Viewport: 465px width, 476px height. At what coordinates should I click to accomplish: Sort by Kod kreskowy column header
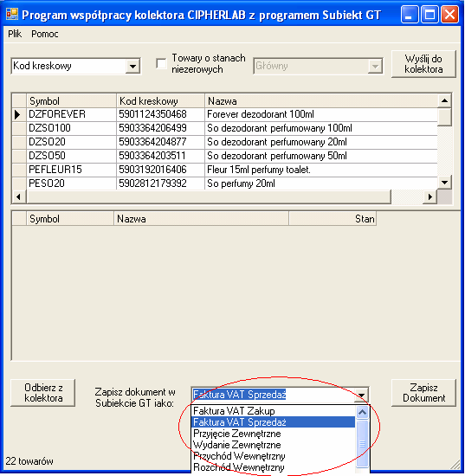coord(160,101)
